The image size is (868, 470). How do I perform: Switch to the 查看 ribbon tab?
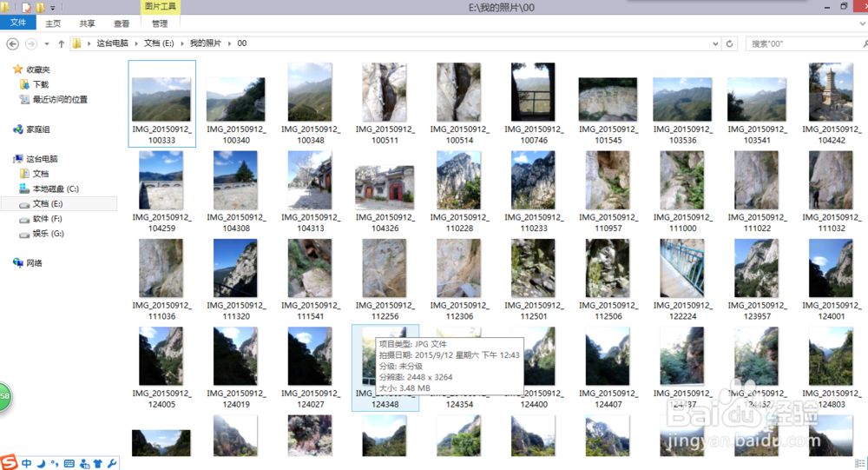(122, 23)
